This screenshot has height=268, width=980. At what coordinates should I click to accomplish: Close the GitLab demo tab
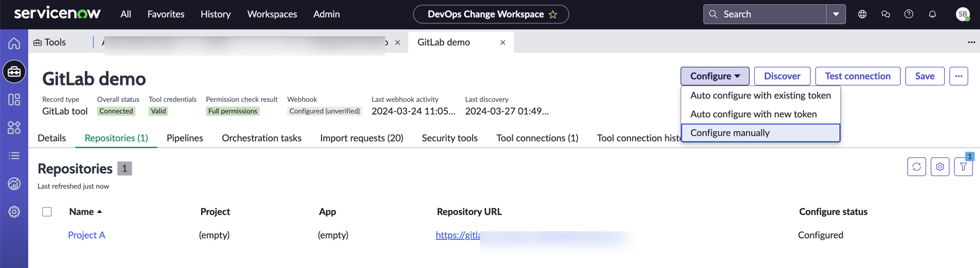click(x=503, y=42)
